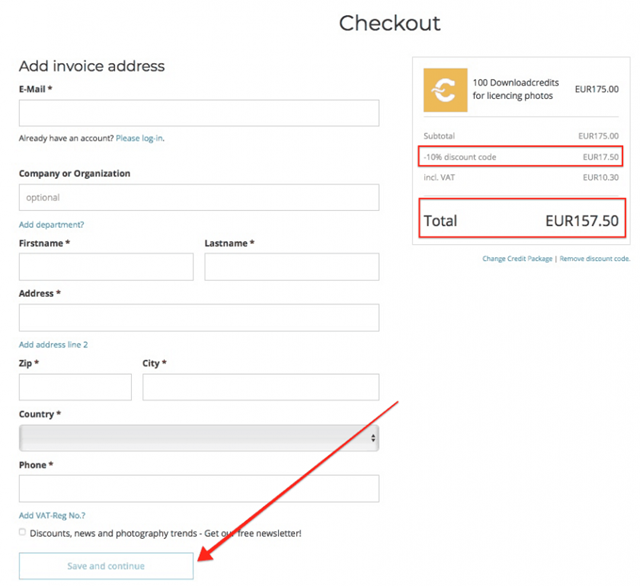Click the Company or Organization field
The height and width of the screenshot is (586, 640).
199,198
